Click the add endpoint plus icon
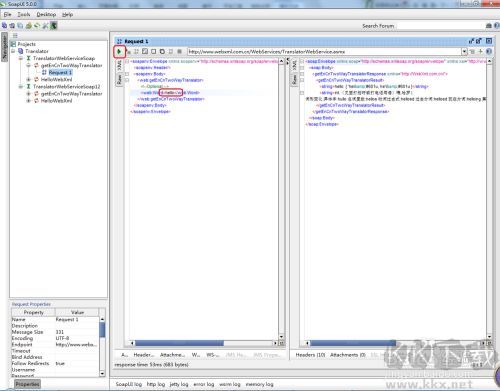The height and width of the screenshot is (391, 500). 480,52
